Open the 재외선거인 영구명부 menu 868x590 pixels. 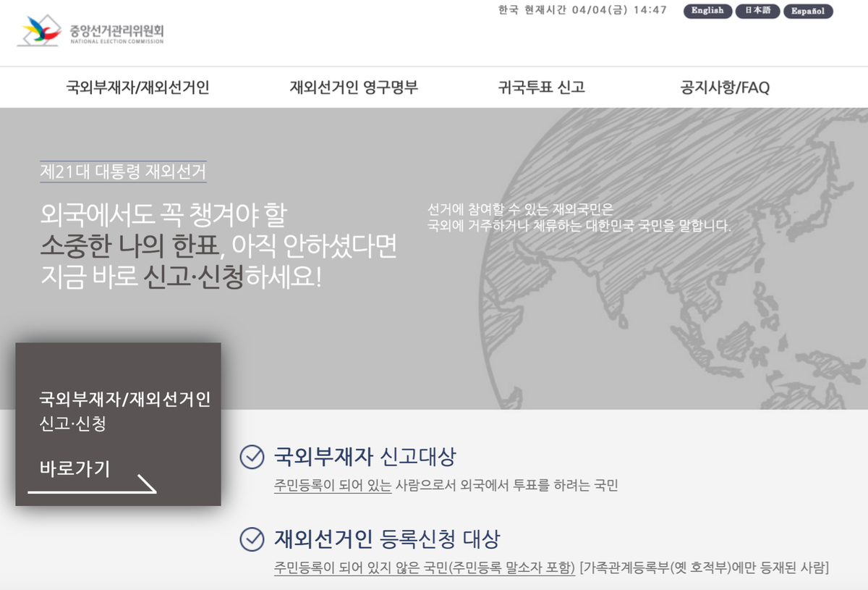coord(354,88)
